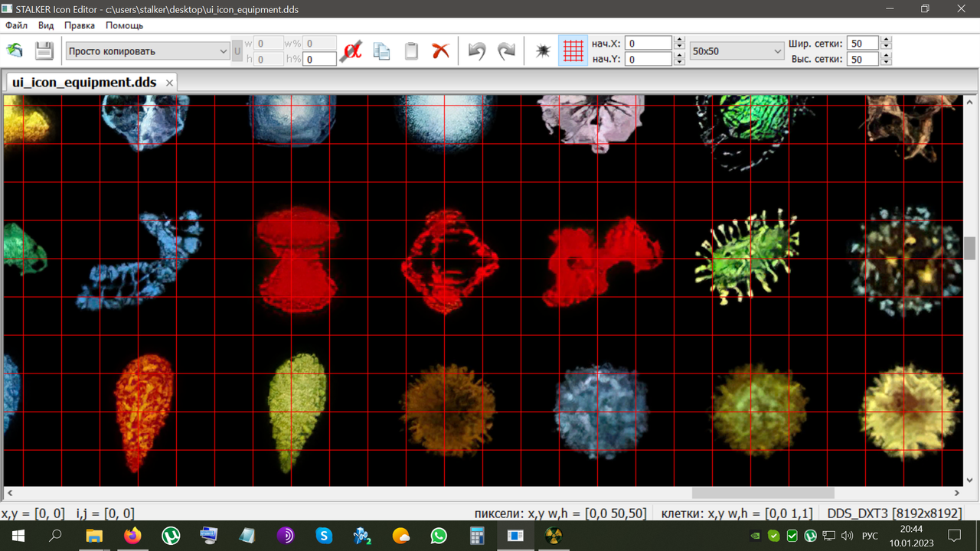Click the black splash star icon
980x551 pixels.
tap(543, 51)
